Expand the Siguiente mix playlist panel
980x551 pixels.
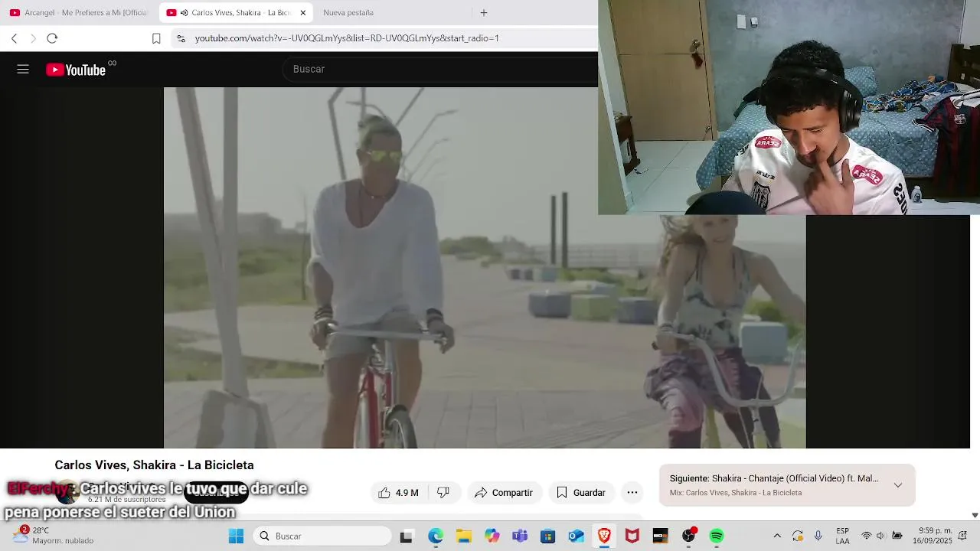pos(898,485)
